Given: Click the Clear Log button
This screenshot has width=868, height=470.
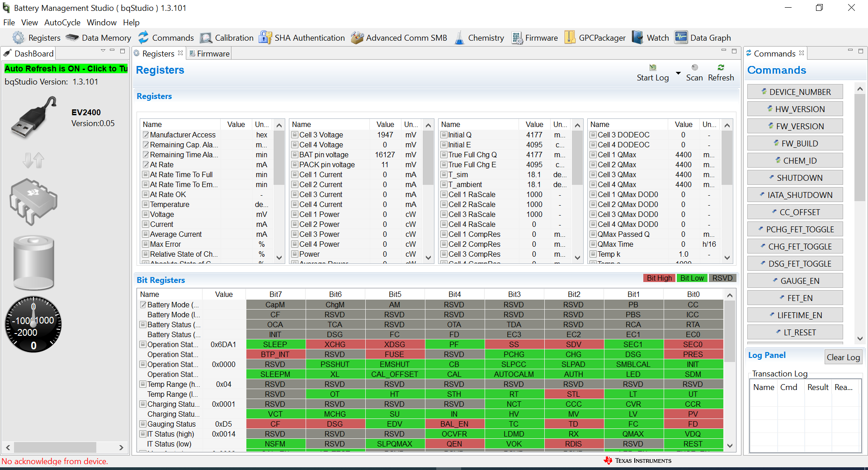Looking at the screenshot, I should (843, 357).
